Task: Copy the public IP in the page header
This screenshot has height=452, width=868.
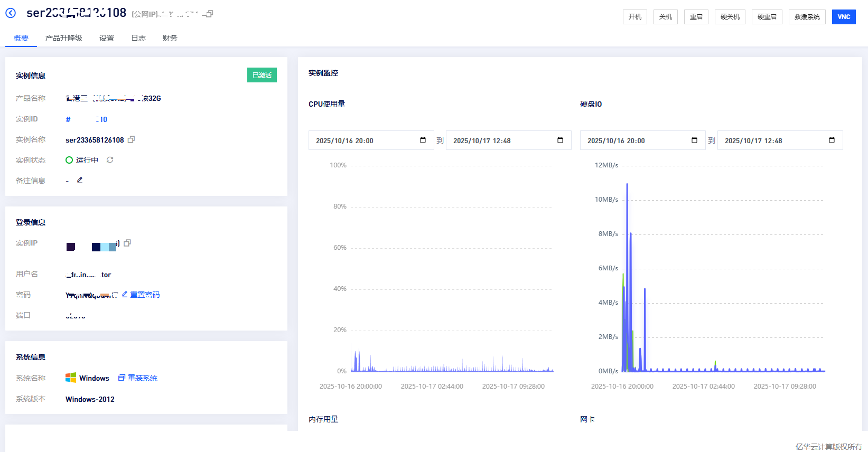Action: [209, 14]
